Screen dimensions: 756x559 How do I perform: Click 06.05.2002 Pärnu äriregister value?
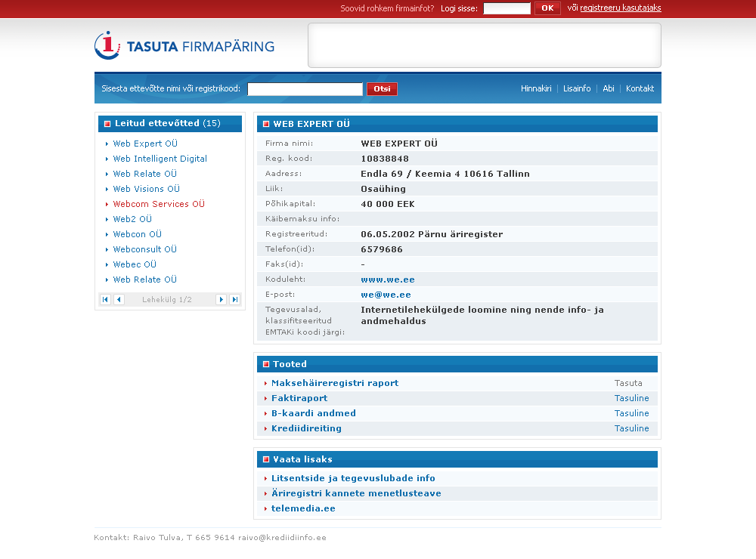click(x=432, y=234)
